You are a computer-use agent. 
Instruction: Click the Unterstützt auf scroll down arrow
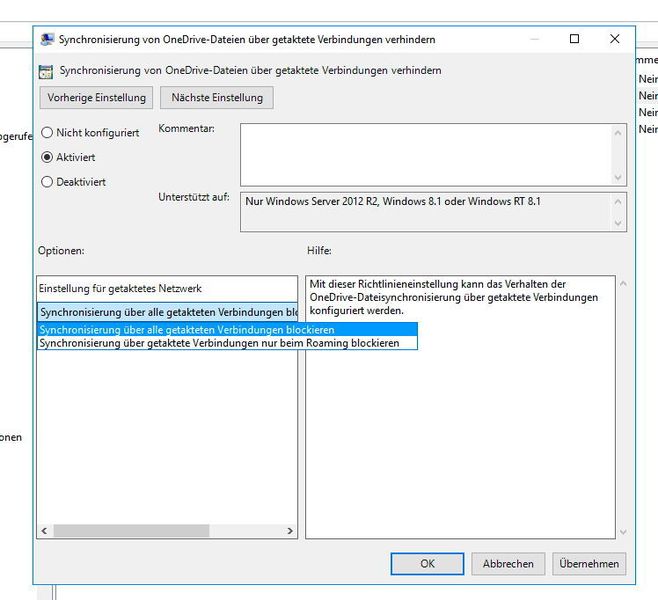click(618, 223)
